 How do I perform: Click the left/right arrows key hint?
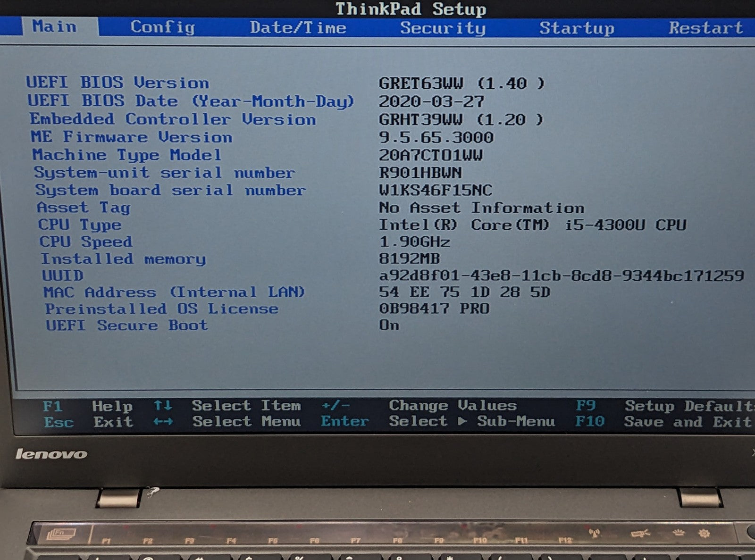163,421
